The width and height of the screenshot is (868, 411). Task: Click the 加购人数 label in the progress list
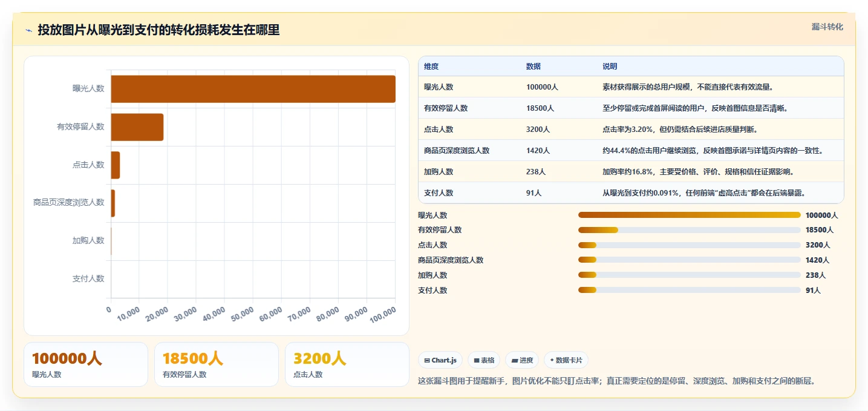[x=432, y=275]
